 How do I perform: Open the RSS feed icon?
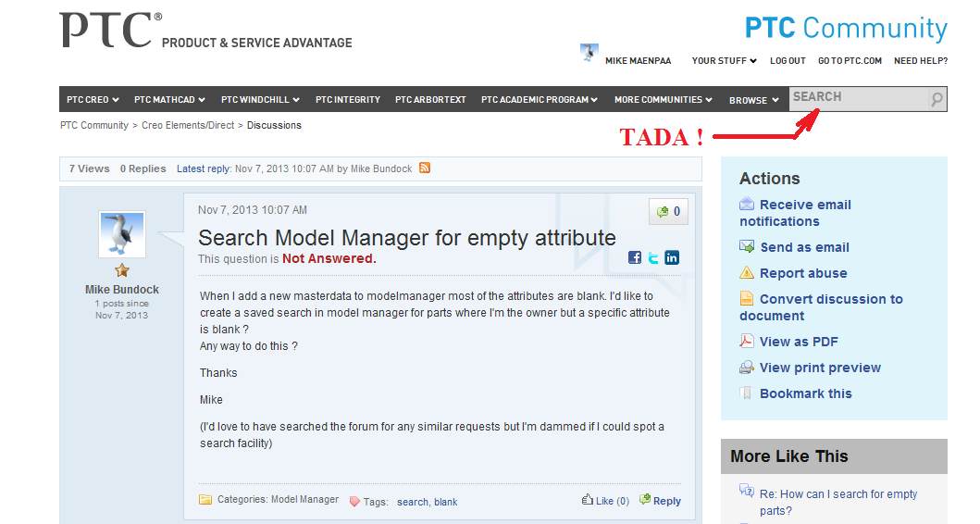(x=425, y=168)
